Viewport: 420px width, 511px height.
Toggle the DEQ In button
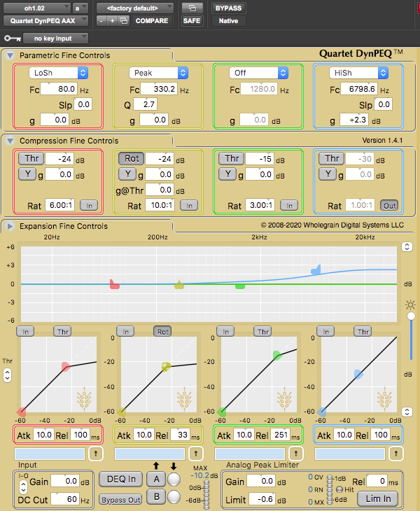point(121,479)
